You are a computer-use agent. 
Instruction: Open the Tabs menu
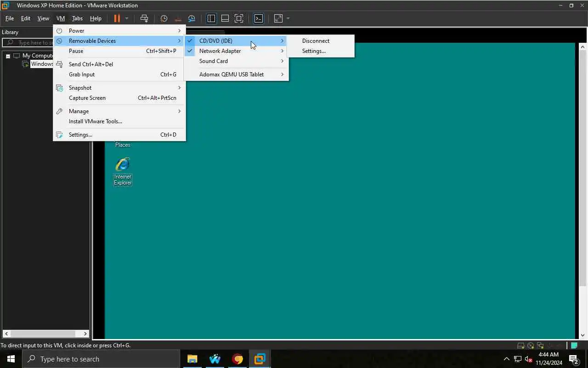(x=77, y=18)
